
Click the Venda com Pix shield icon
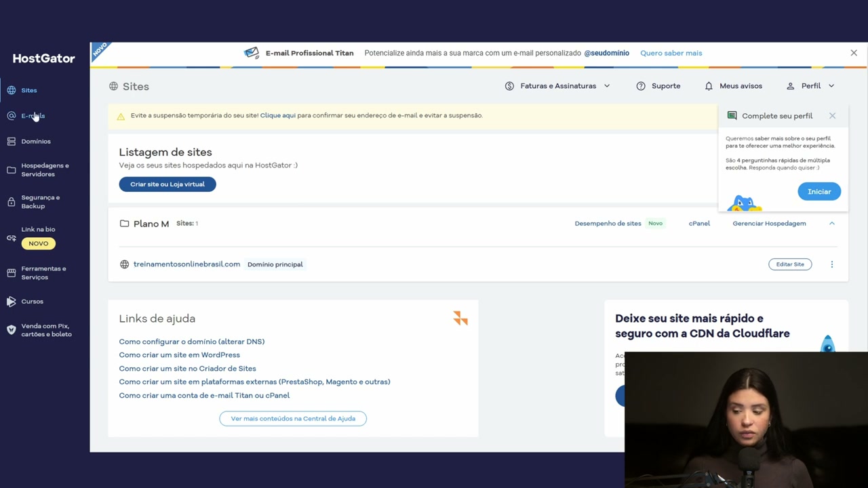(x=12, y=330)
